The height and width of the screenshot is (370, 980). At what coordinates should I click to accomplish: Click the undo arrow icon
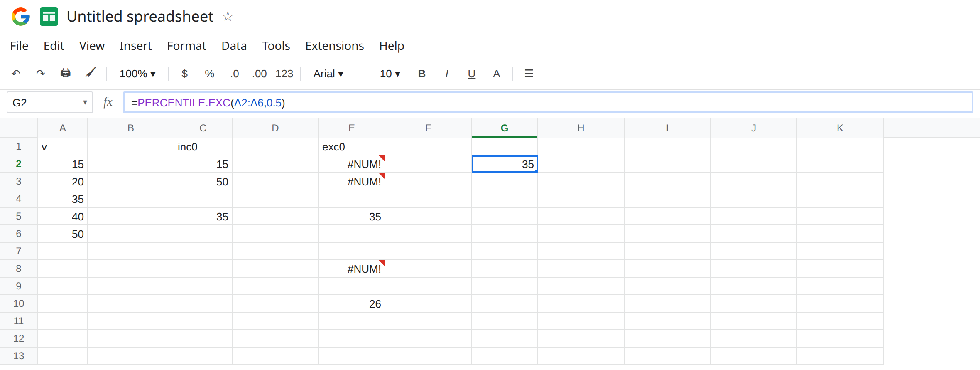(x=16, y=74)
